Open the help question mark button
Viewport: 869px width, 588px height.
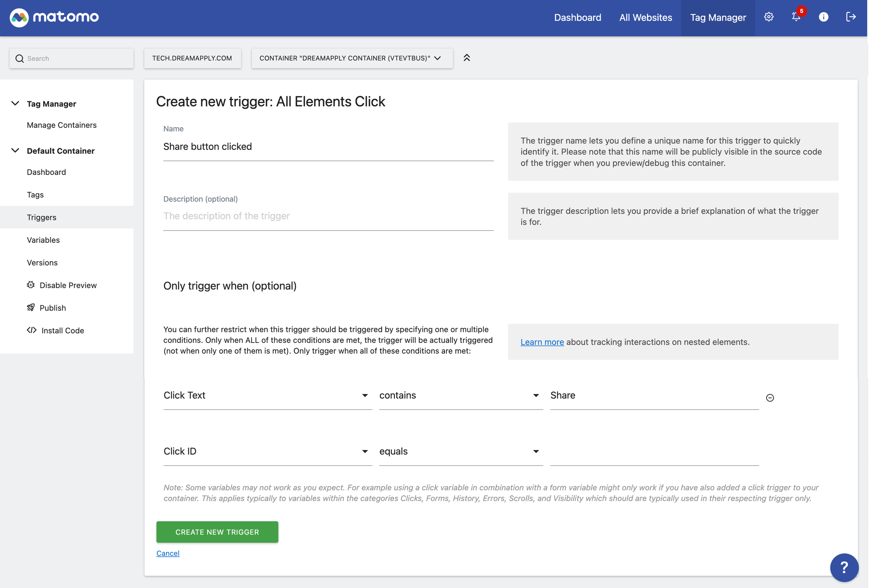click(x=844, y=567)
